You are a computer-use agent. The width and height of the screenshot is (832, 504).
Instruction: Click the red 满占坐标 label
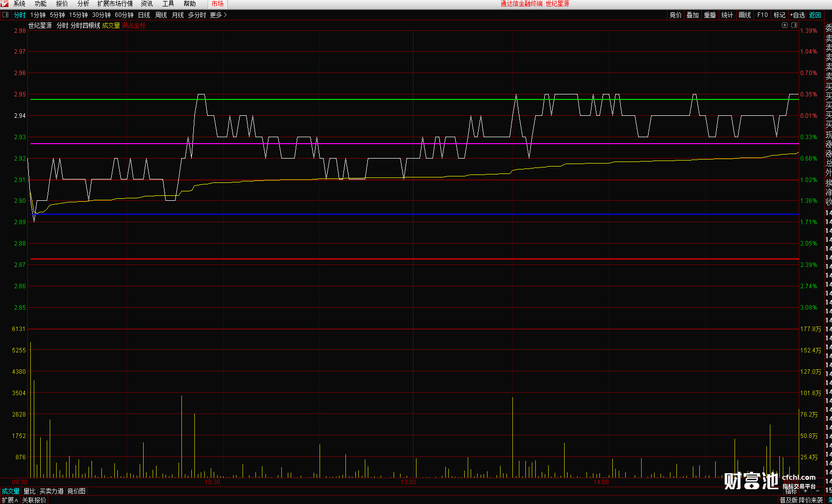(134, 26)
